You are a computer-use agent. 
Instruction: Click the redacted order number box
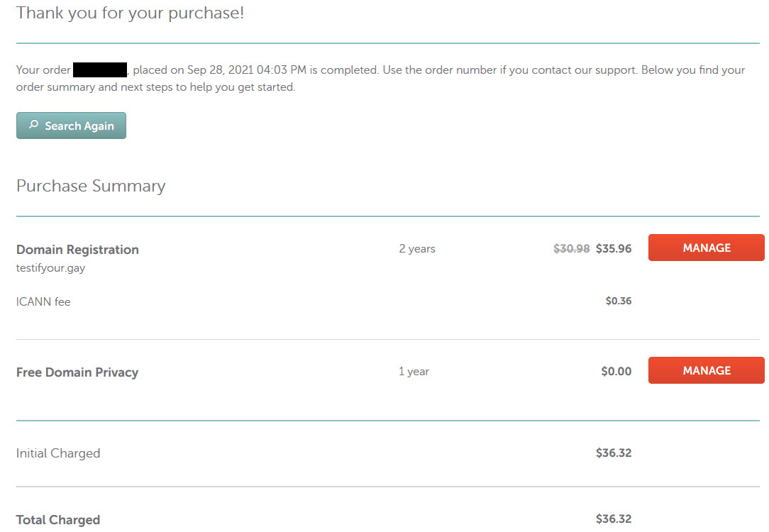[x=100, y=70]
